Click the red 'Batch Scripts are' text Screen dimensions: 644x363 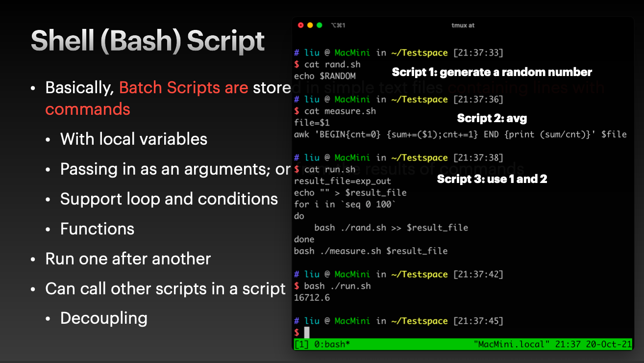click(184, 87)
